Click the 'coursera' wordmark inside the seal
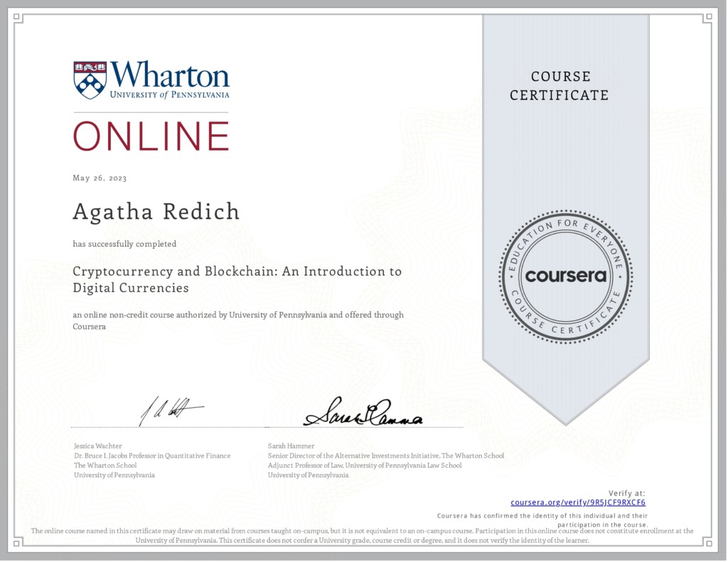Screen dimensions: 728x562 point(565,276)
